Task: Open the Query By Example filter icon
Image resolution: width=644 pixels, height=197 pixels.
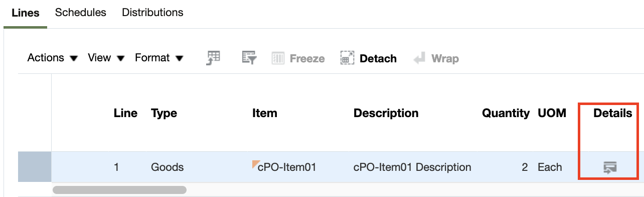Action: pyautogui.click(x=249, y=58)
